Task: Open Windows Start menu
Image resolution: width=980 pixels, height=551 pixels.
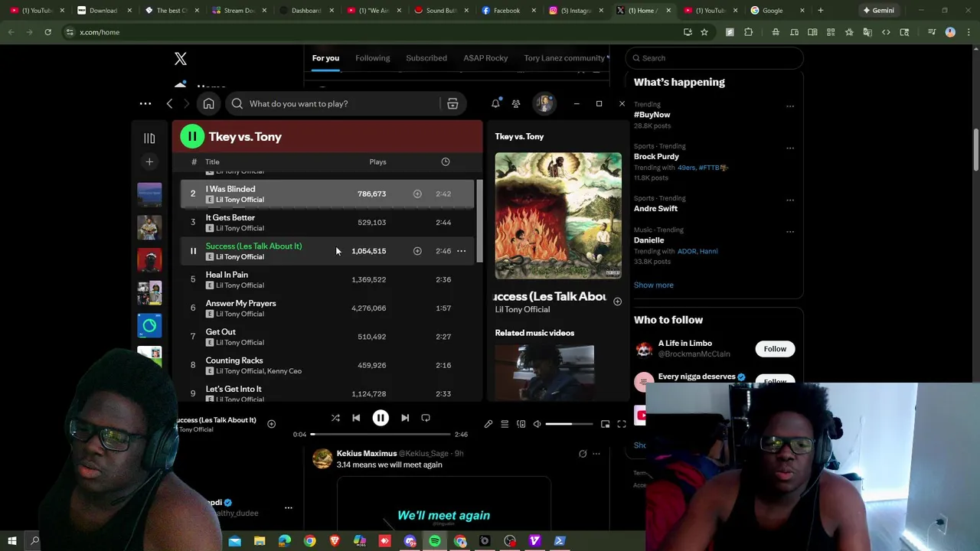Action: (x=11, y=541)
